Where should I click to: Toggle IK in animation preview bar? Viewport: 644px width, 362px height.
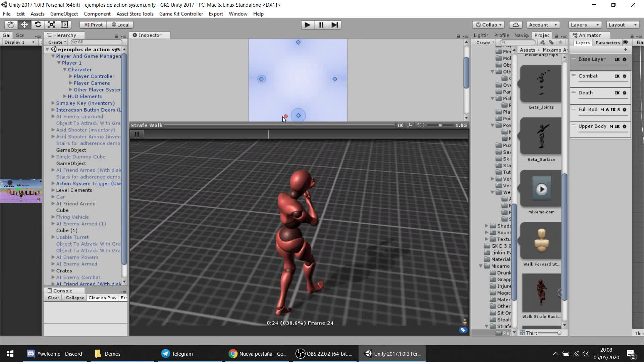400,125
